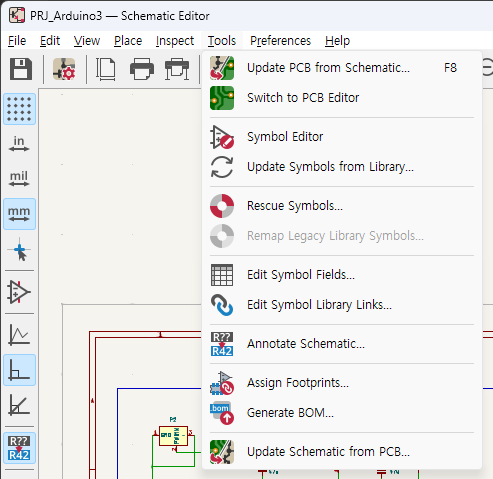Choose Update PCB from Schematic
Screen dimensions: 493x479
coord(342,68)
